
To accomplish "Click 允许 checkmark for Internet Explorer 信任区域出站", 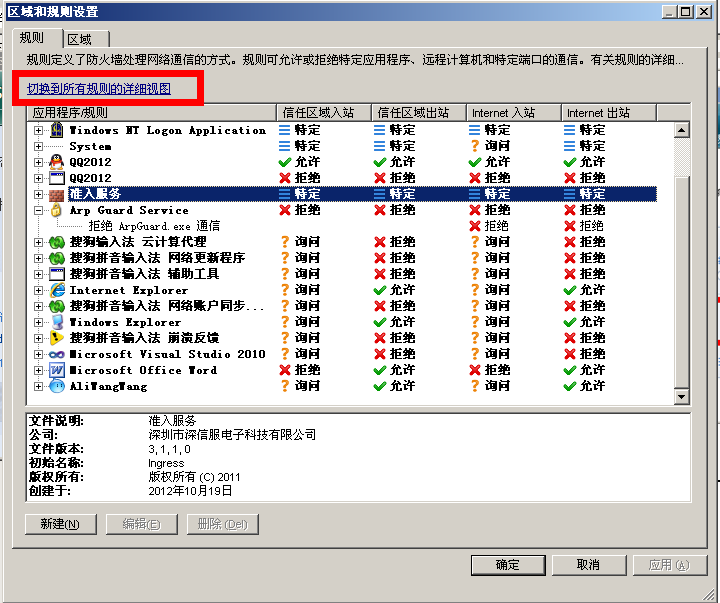I will [380, 290].
